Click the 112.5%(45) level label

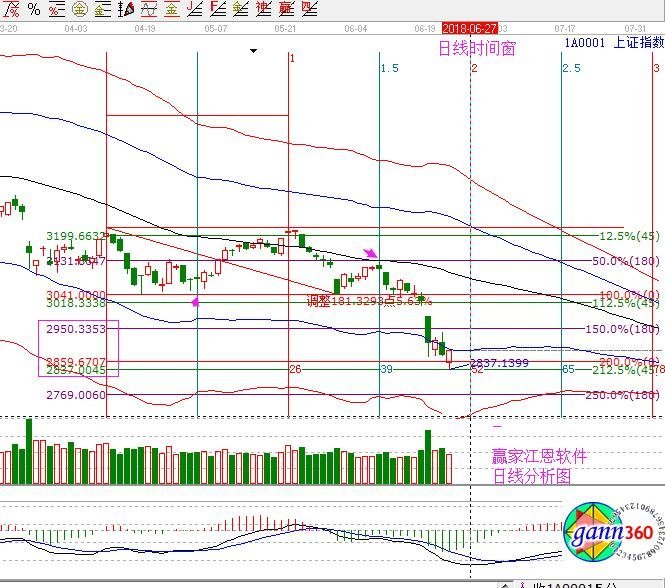coord(626,303)
